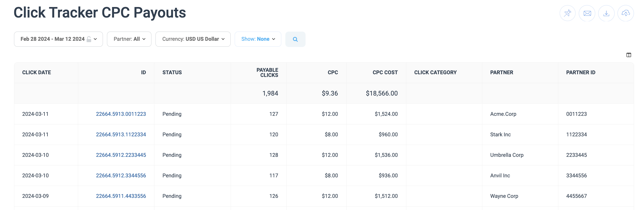Open the date range Feb 28 - Mar 12 dropdown
Viewport: 644px width, 210px height.
58,39
